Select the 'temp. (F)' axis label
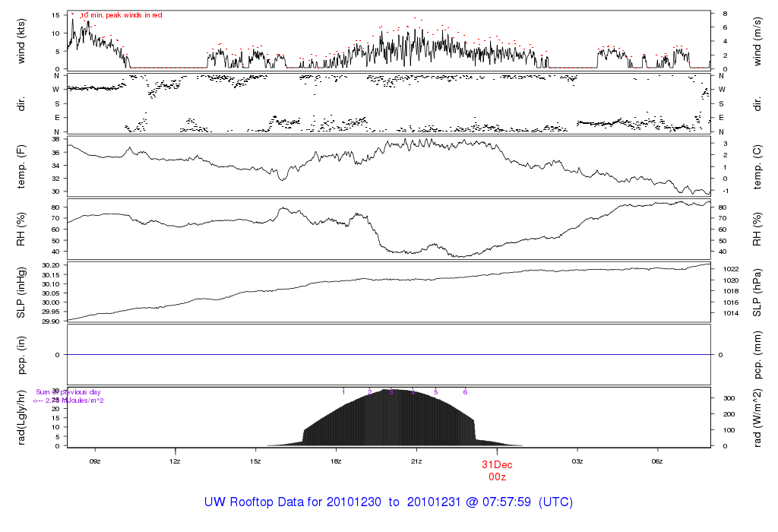778x532 pixels. tap(22, 165)
